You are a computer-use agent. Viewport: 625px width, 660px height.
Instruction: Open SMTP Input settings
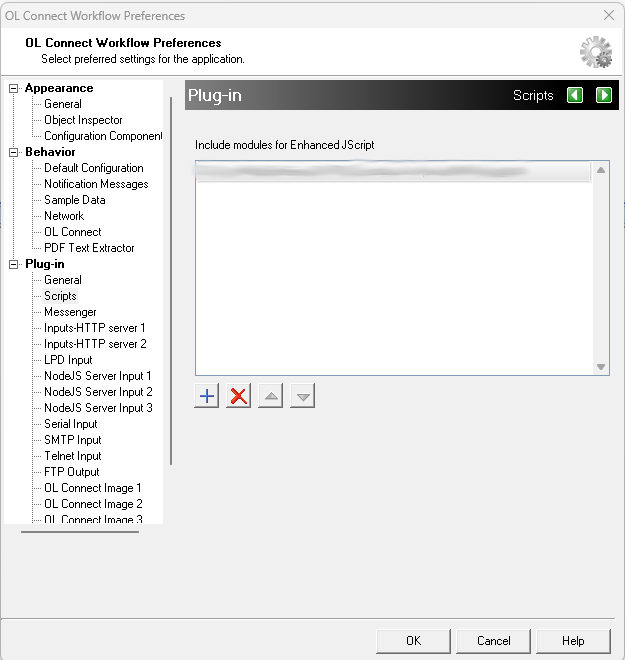[72, 440]
